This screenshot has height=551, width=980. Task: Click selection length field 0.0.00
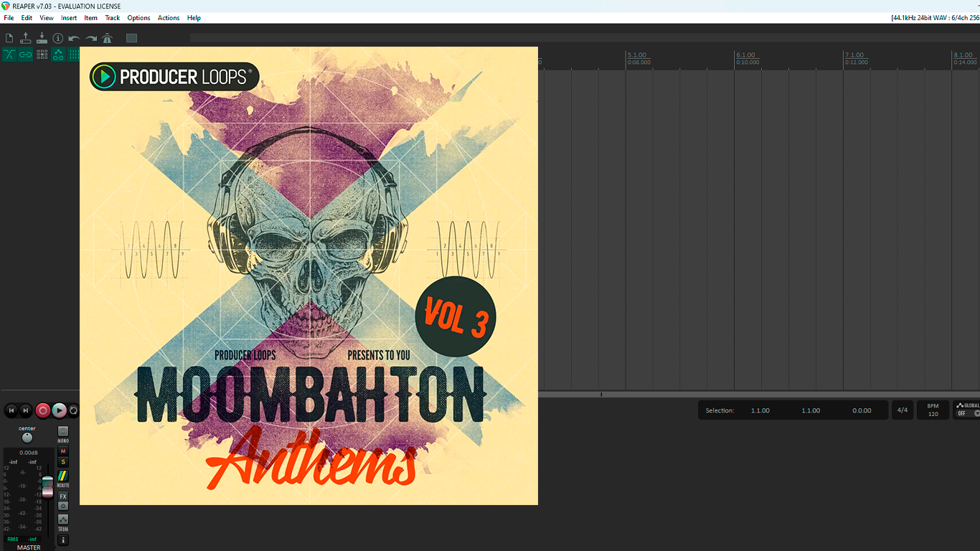862,410
